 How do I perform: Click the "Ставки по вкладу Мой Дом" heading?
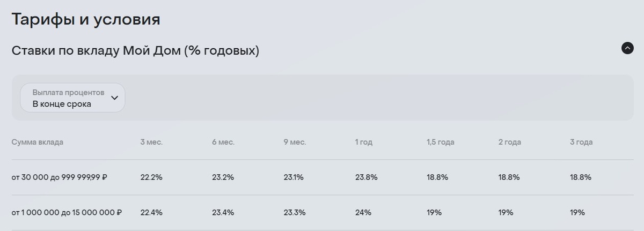click(x=135, y=51)
